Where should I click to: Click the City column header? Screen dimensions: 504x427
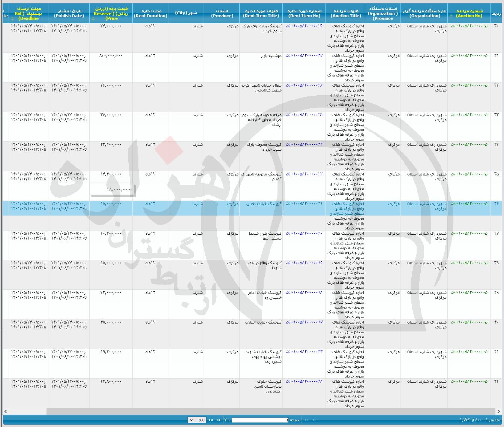click(x=186, y=13)
